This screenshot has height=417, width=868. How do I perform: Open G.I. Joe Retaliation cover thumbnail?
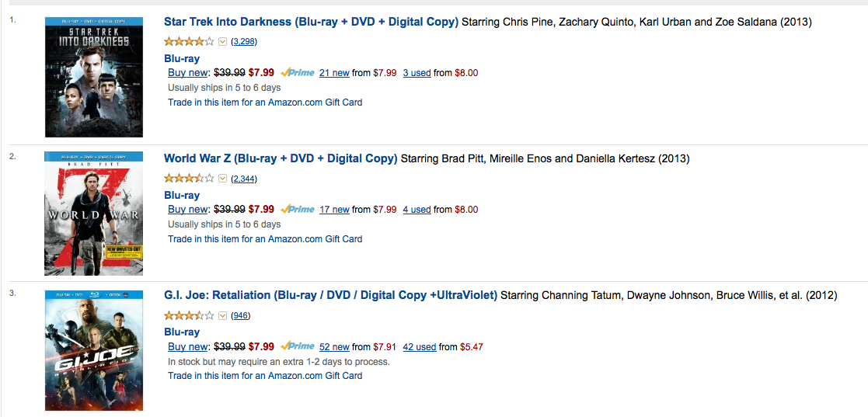pyautogui.click(x=94, y=351)
